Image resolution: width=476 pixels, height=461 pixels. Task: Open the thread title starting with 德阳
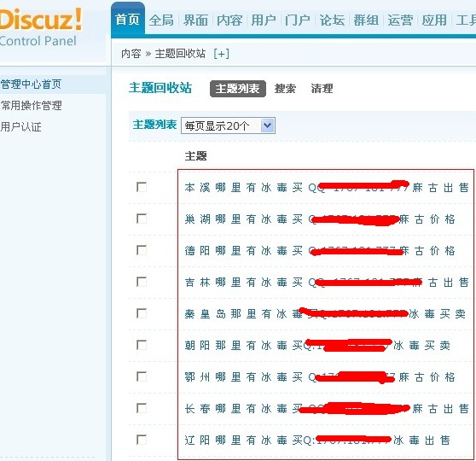coord(320,251)
